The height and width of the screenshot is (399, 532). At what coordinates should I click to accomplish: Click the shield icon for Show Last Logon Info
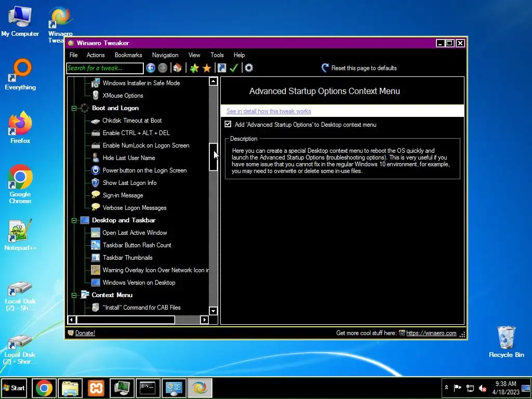click(x=96, y=183)
